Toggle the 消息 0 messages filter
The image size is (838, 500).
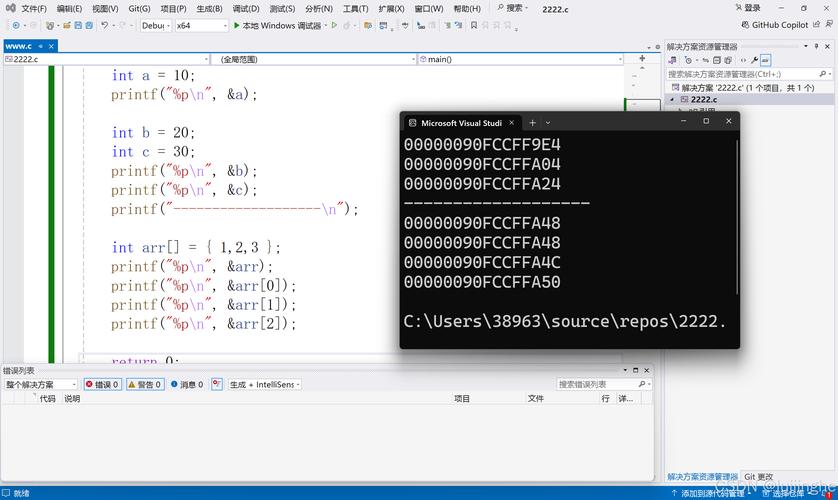187,384
